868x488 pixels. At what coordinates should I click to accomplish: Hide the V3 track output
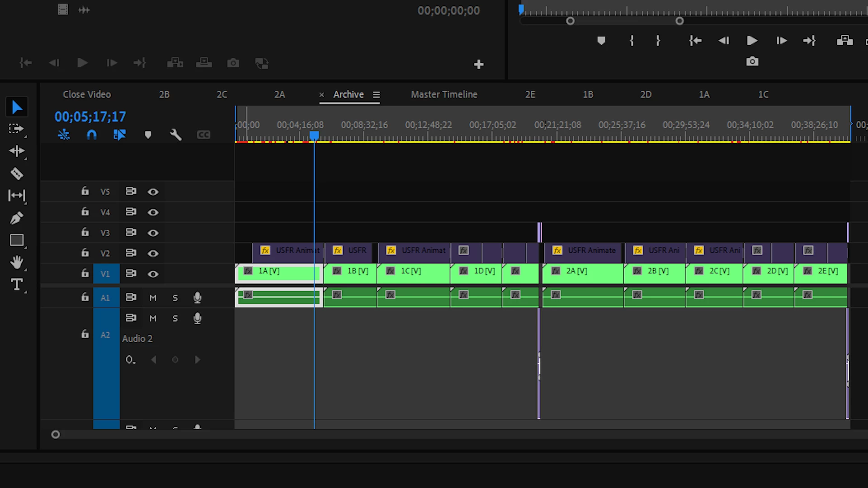[x=153, y=233]
